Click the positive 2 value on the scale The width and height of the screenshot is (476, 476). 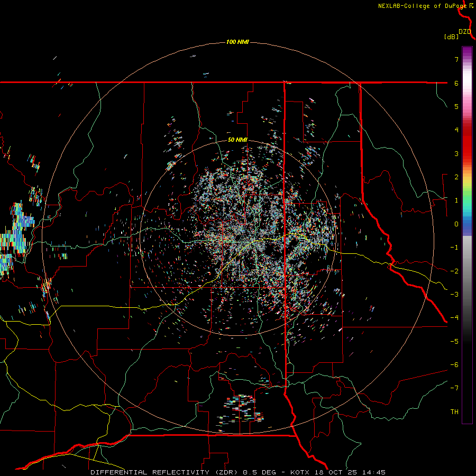[456, 177]
